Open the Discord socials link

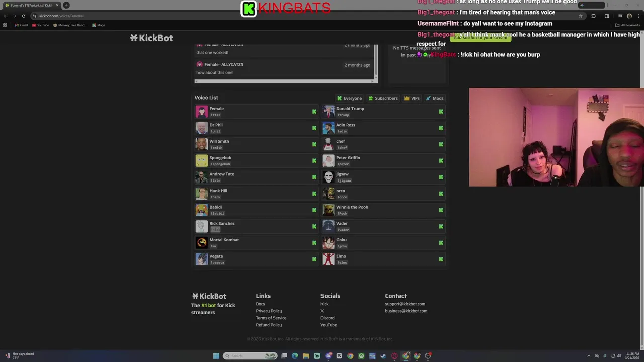coord(327,318)
